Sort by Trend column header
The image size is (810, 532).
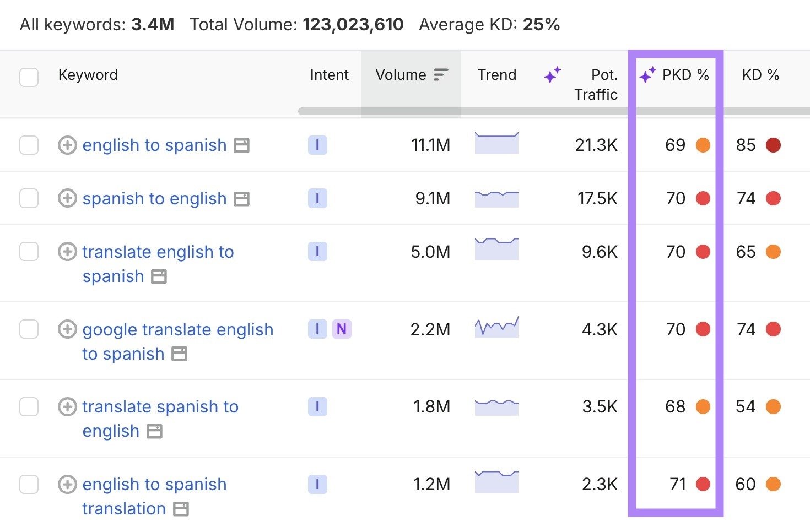click(x=496, y=75)
